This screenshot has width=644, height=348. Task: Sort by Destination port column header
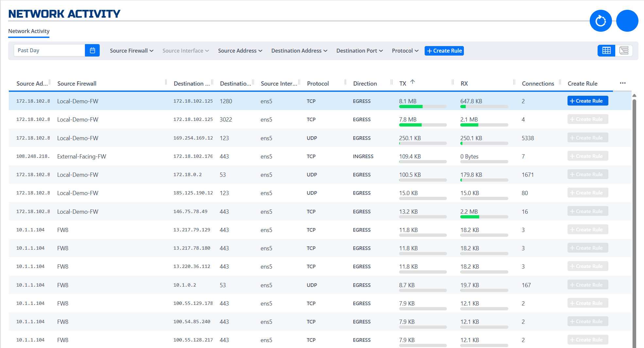235,83
